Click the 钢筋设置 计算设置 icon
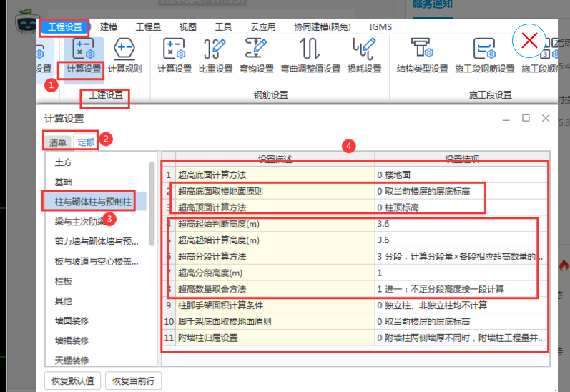 coord(175,56)
